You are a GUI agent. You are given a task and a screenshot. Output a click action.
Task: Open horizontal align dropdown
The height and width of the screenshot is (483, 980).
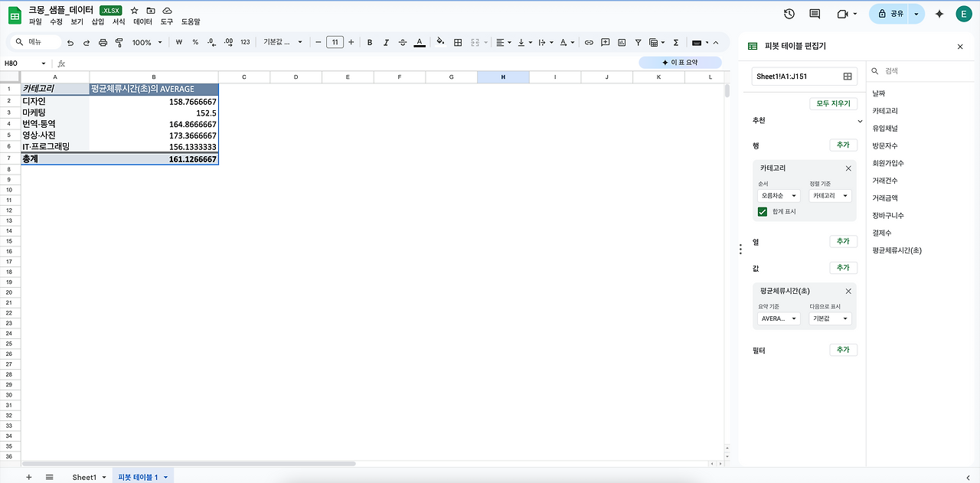pos(503,43)
